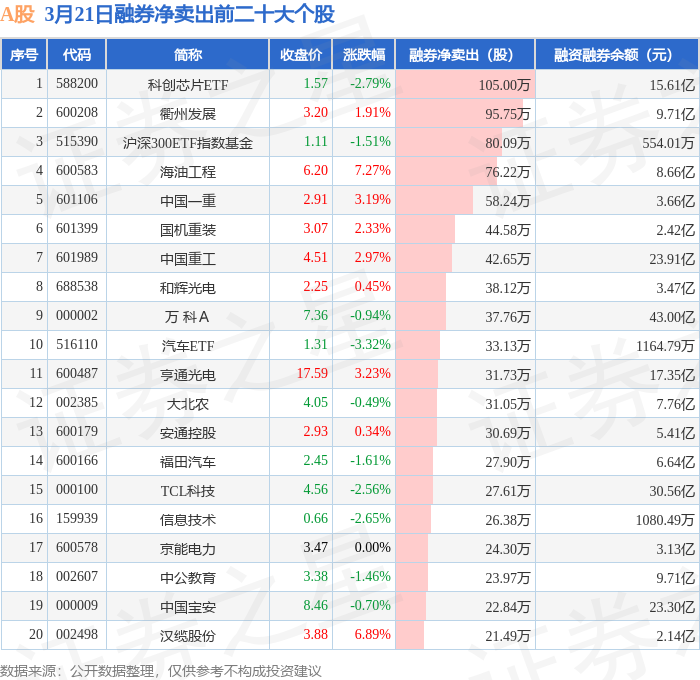
Task: Select the stock name 万 科A
Action: pos(187,317)
